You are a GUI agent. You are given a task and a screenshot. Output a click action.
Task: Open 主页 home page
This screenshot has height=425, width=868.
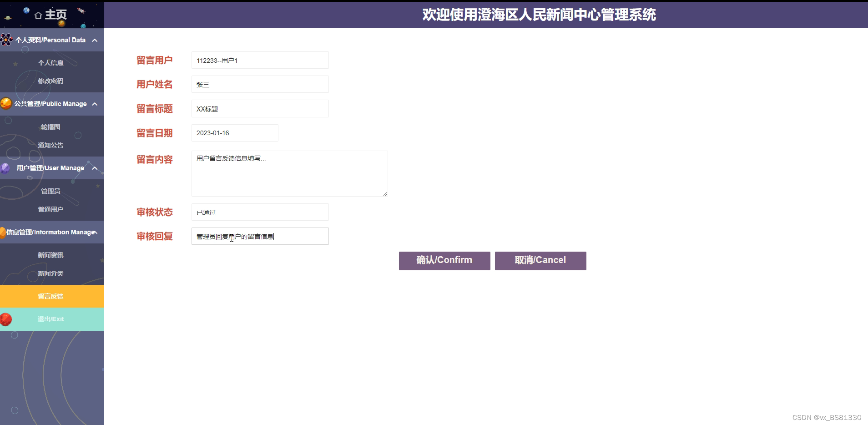[x=56, y=15]
